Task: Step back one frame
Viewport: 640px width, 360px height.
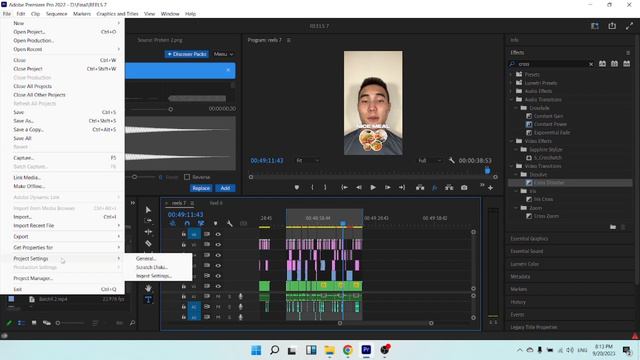Action: click(x=359, y=187)
